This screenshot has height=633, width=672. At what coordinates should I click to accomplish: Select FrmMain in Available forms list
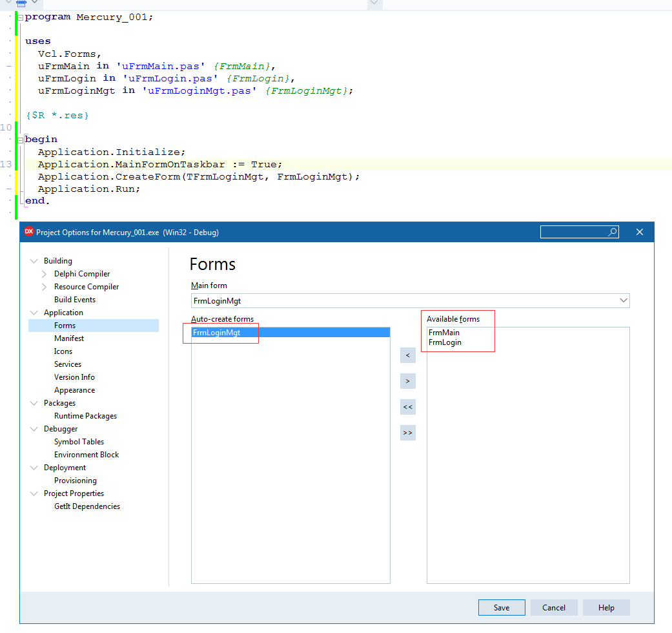[x=444, y=333]
